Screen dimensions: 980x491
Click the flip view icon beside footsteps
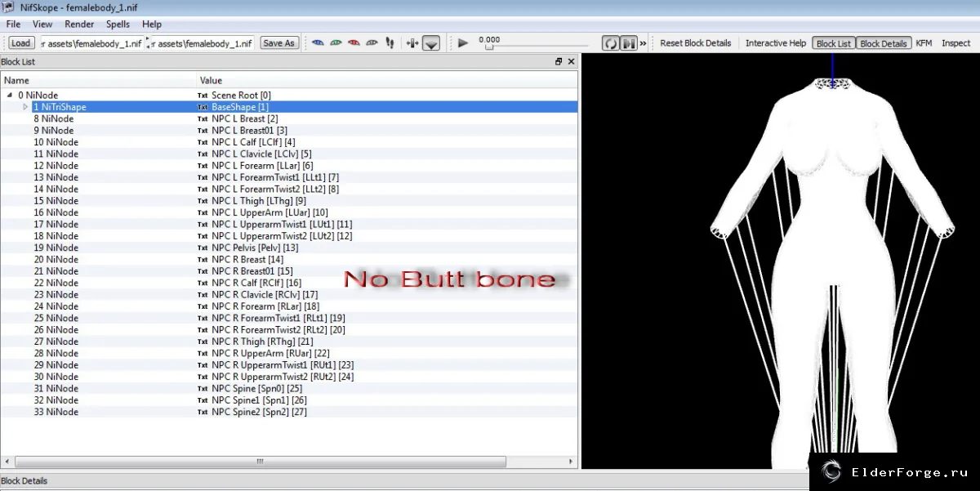(x=412, y=43)
